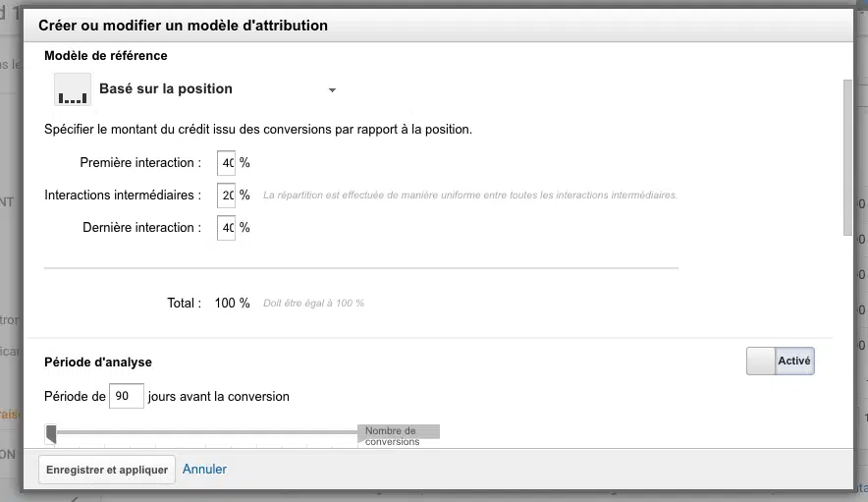This screenshot has width=868, height=502.
Task: Edit the Dernière interaction percentage field
Action: [x=228, y=227]
